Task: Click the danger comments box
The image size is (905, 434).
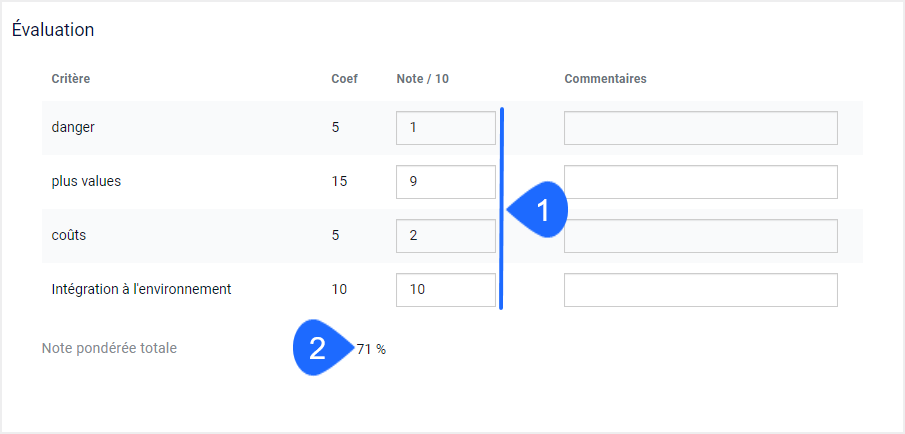Action: 701,128
